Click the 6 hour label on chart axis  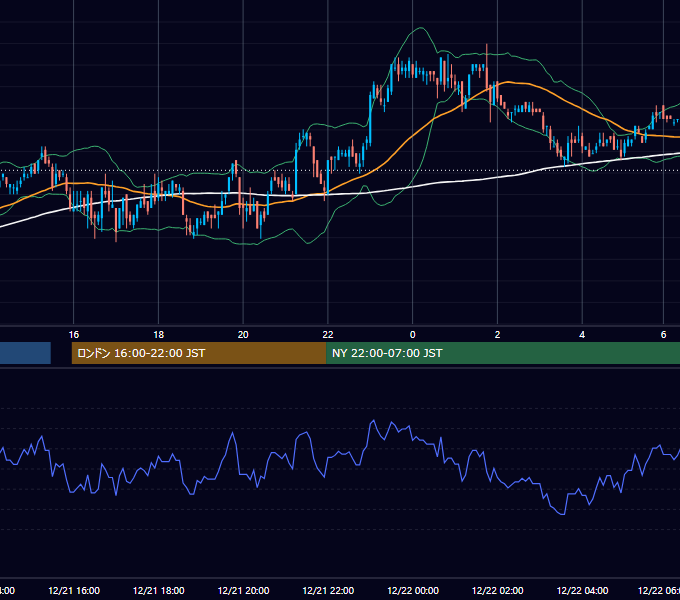(663, 335)
